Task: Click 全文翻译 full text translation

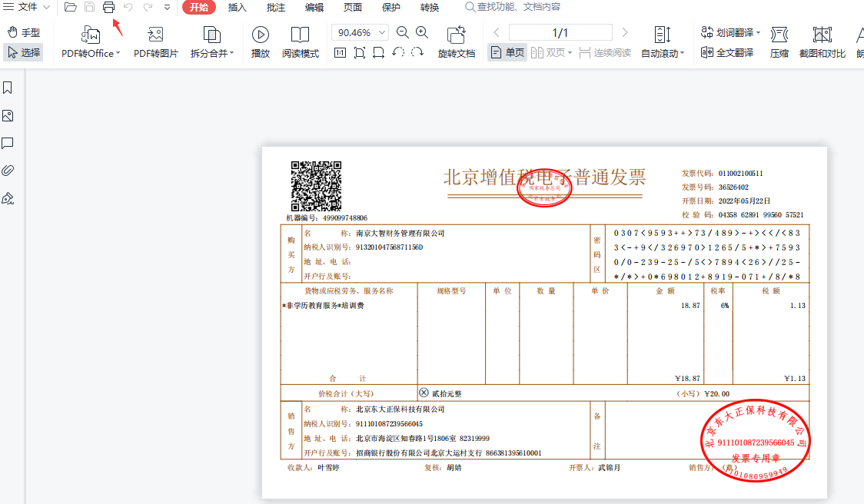Action: coord(727,52)
